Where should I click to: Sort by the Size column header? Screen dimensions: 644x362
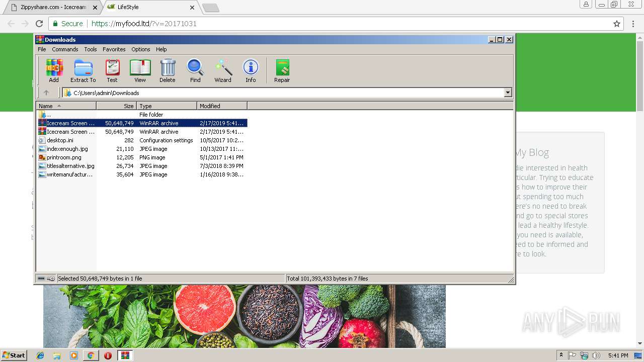click(x=116, y=106)
